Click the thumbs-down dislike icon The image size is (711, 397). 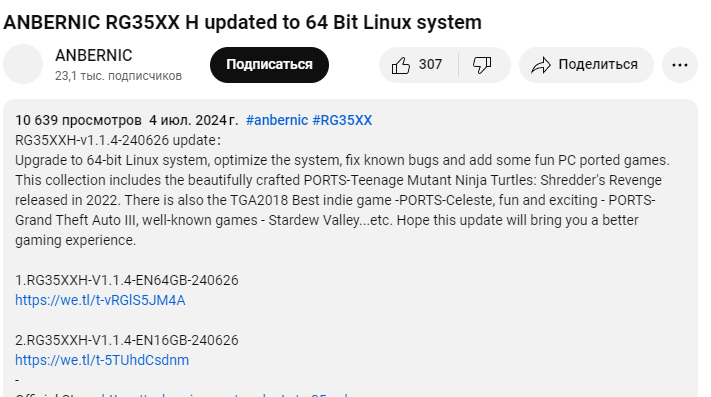pos(482,65)
